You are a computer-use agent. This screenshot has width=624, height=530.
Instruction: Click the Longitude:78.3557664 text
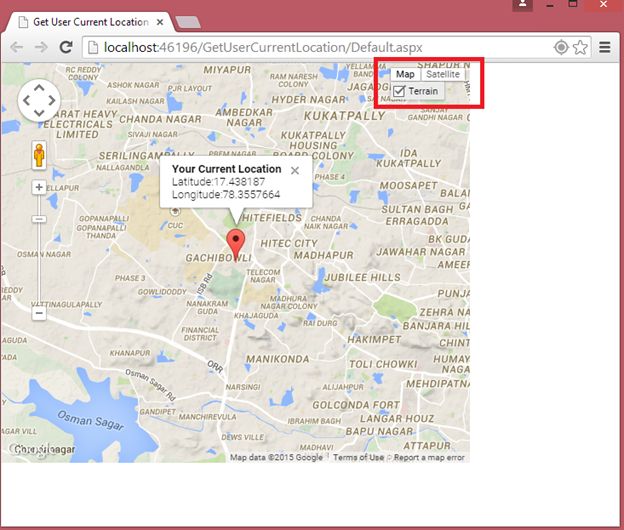click(x=226, y=195)
